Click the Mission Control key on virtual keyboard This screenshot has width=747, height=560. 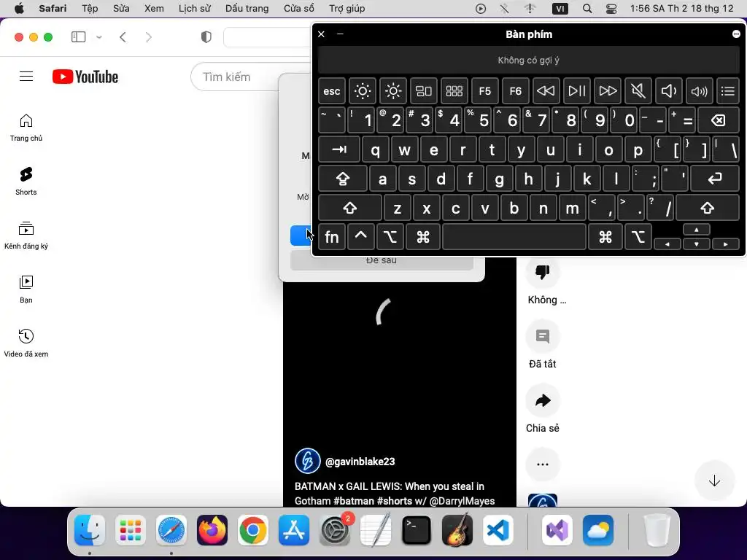(x=424, y=90)
